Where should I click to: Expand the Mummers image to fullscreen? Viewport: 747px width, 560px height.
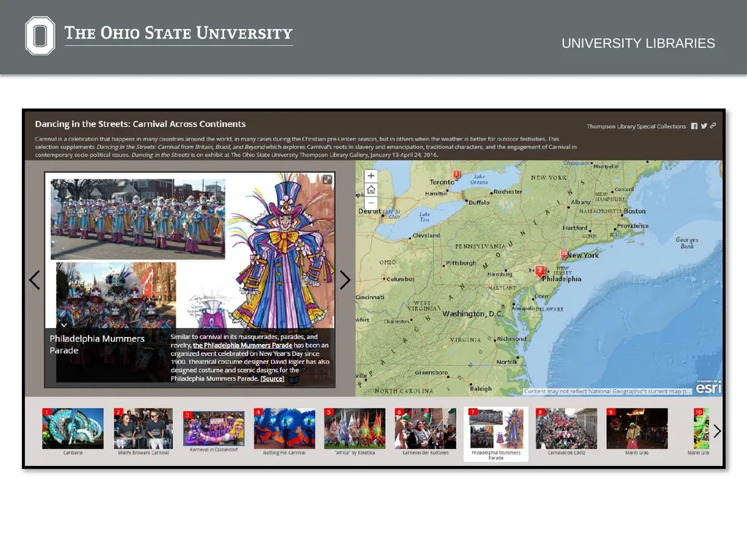[x=327, y=179]
